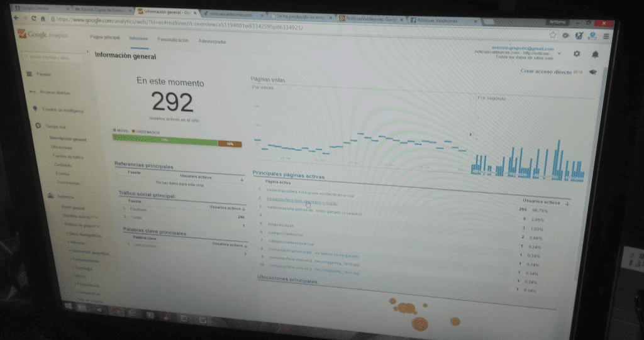
Task: Open settings with the gear icon
Action: (577, 55)
